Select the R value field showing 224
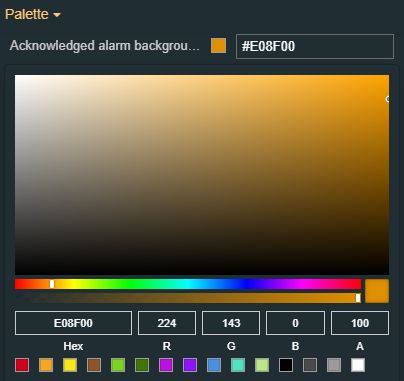Viewport: 404px width, 381px height. [167, 323]
